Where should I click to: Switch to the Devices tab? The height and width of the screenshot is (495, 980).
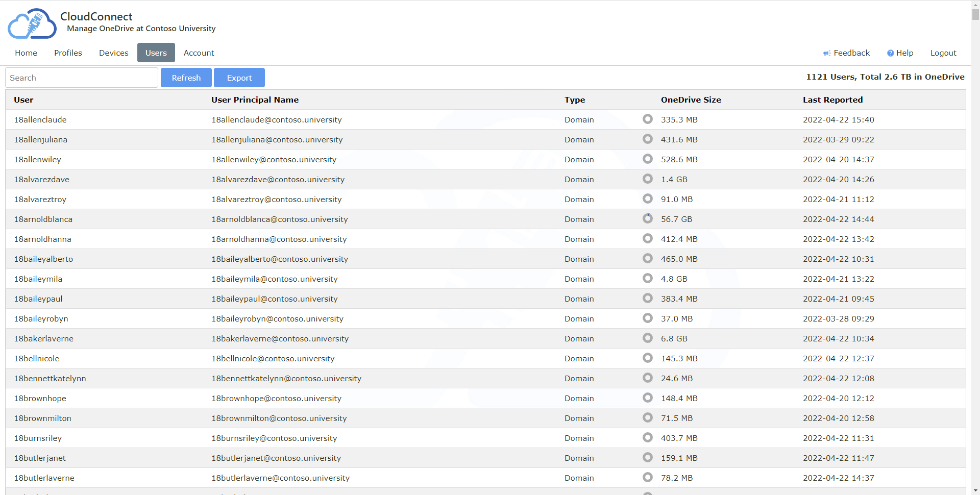tap(113, 53)
